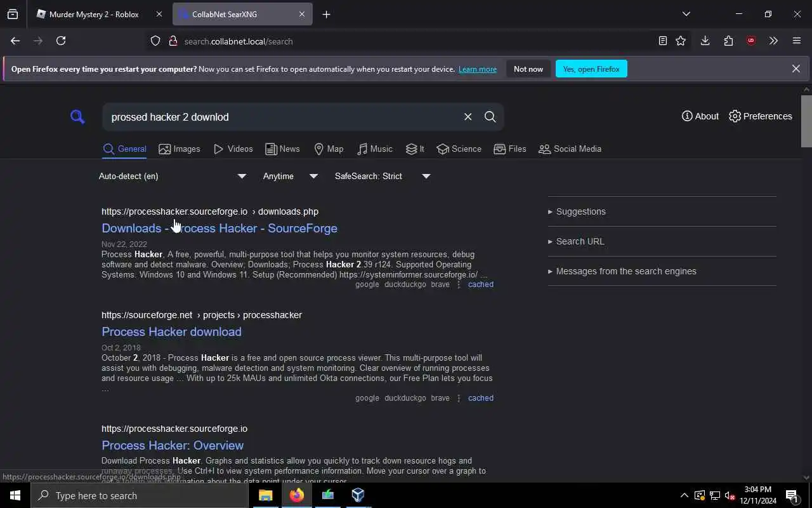Open File Explorer from taskbar

pos(266,495)
